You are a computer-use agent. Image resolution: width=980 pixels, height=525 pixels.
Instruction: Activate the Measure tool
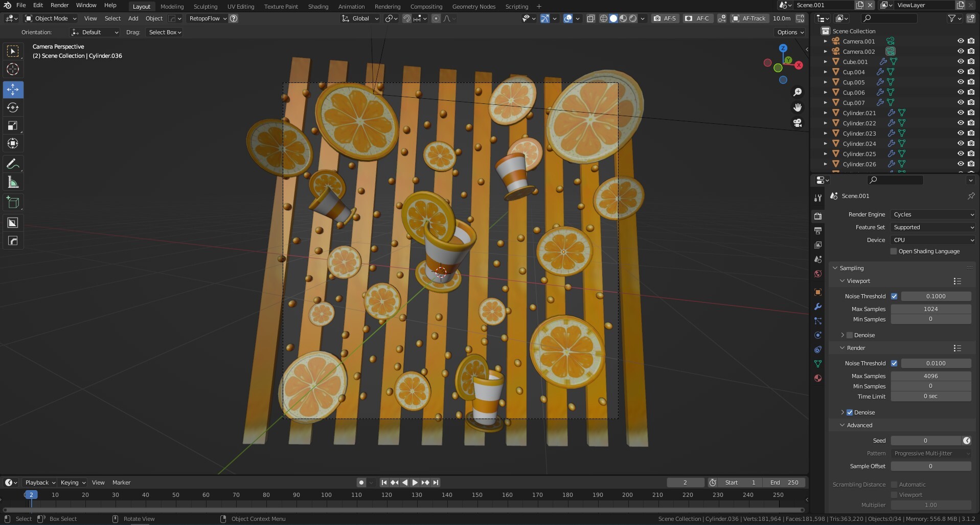pos(13,182)
